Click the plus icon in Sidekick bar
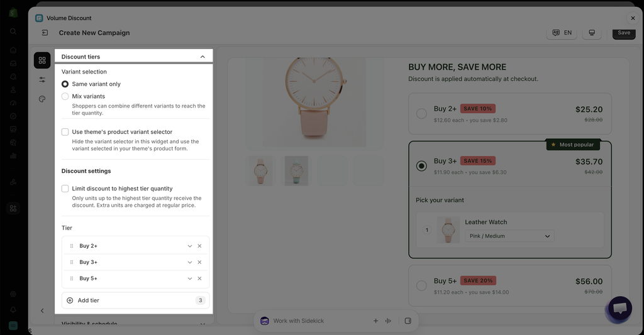 (375, 321)
